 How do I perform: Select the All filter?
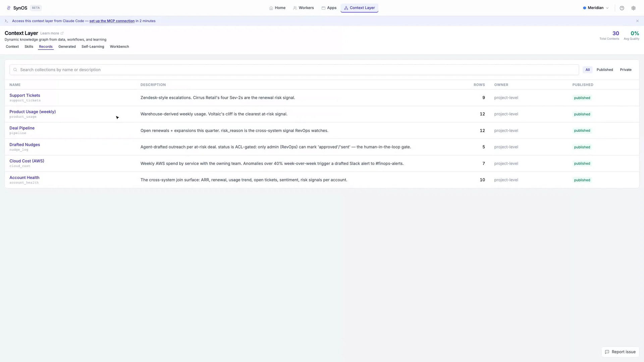point(587,70)
